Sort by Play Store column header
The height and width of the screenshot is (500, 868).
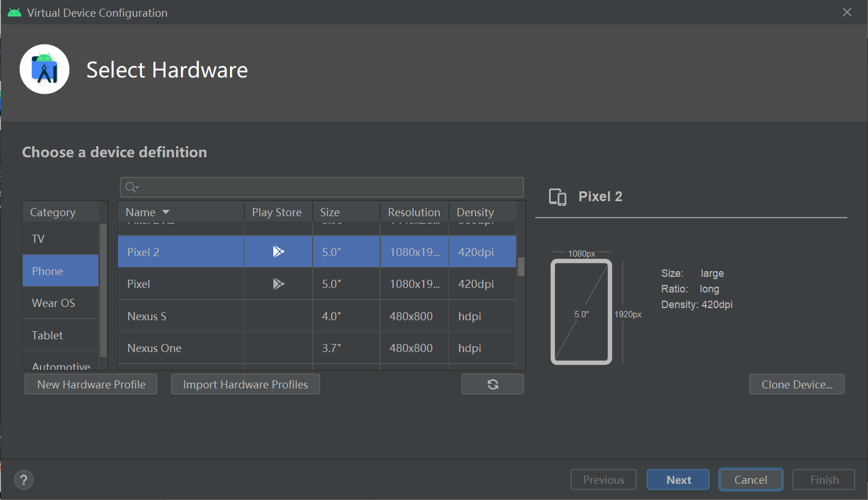point(277,212)
